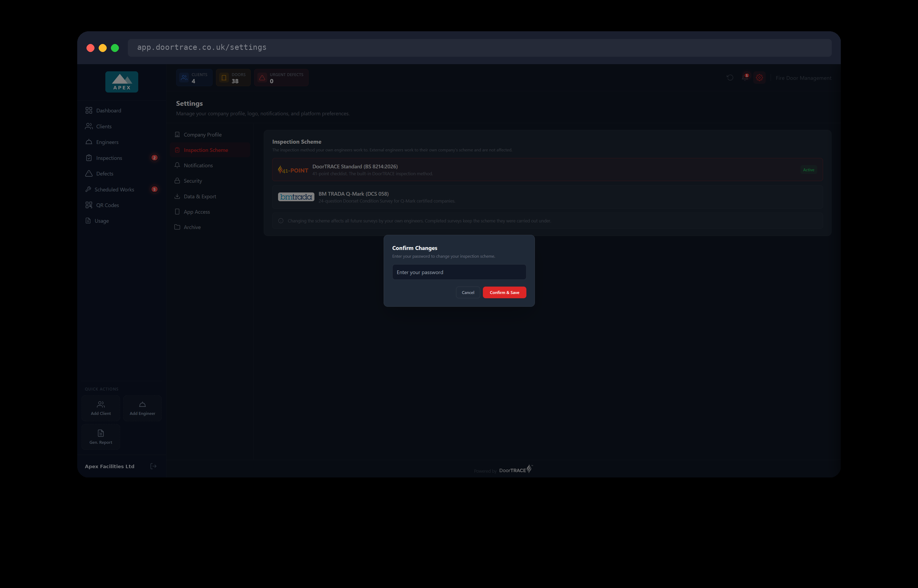Click the Active status label
This screenshot has height=588, width=918.
(808, 170)
